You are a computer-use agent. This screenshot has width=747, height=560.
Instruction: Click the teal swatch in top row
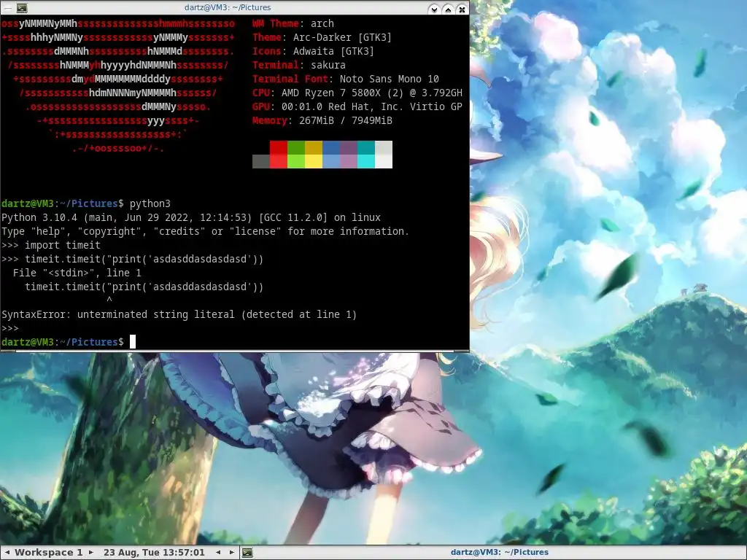coord(366,147)
